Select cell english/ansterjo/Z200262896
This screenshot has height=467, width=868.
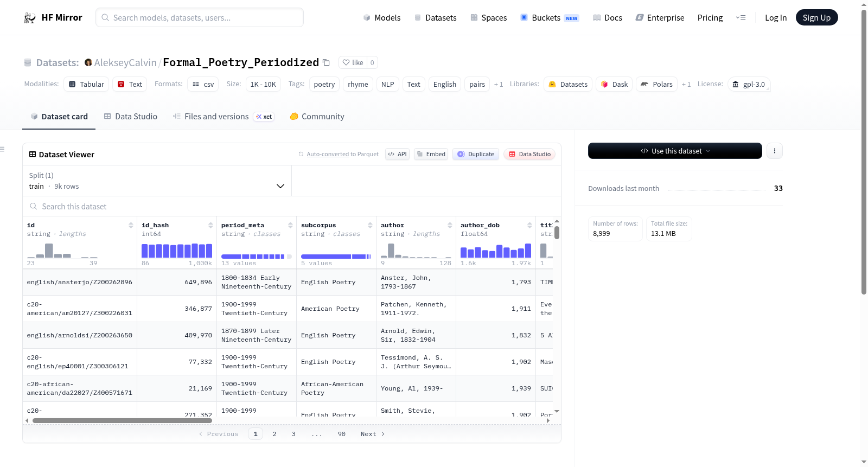tap(80, 282)
